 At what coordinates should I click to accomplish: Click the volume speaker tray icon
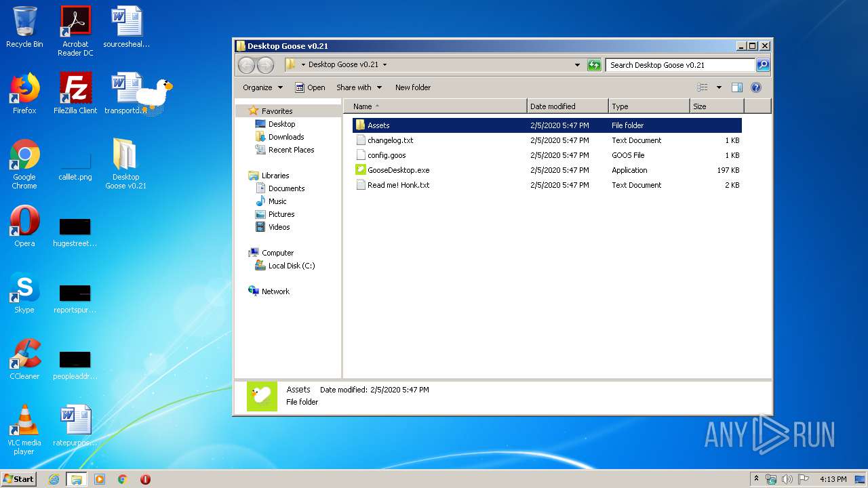[x=787, y=479]
